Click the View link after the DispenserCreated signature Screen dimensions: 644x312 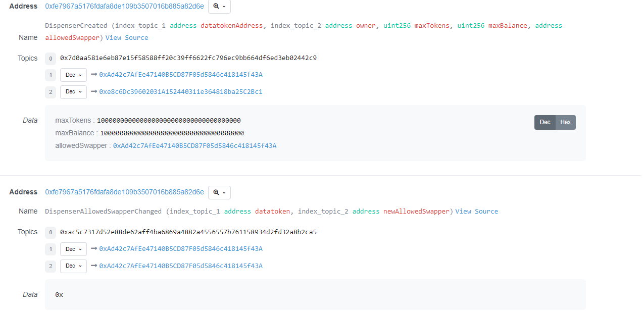point(113,37)
